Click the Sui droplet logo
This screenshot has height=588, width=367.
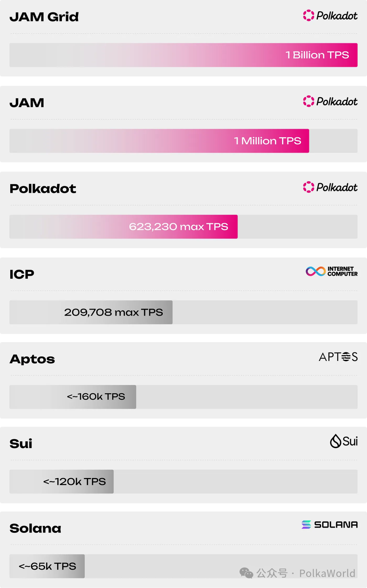pyautogui.click(x=336, y=441)
